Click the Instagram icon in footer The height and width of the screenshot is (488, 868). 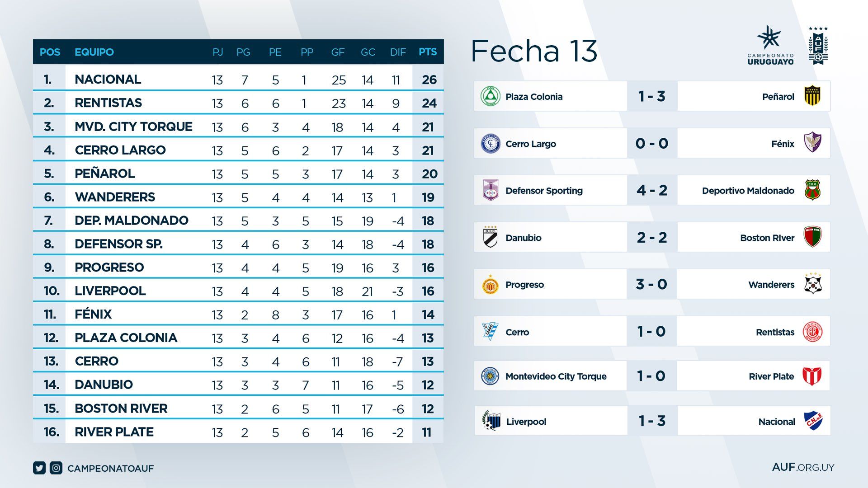(x=56, y=468)
